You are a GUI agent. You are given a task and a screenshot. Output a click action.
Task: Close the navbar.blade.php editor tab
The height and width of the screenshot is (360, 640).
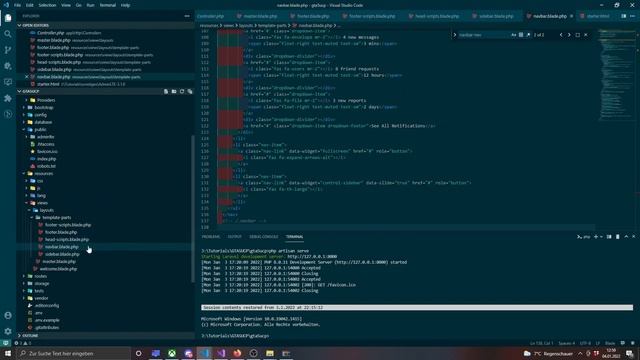[x=571, y=16]
